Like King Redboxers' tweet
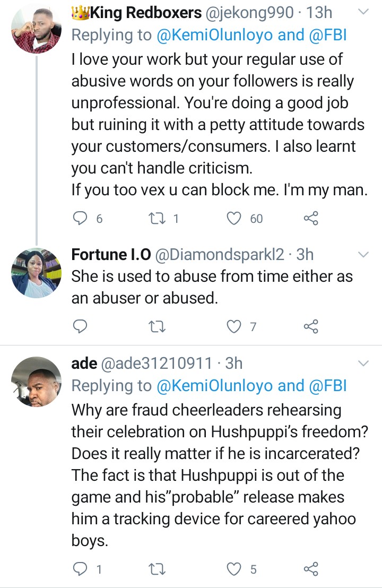The height and width of the screenshot is (588, 382). 234,218
